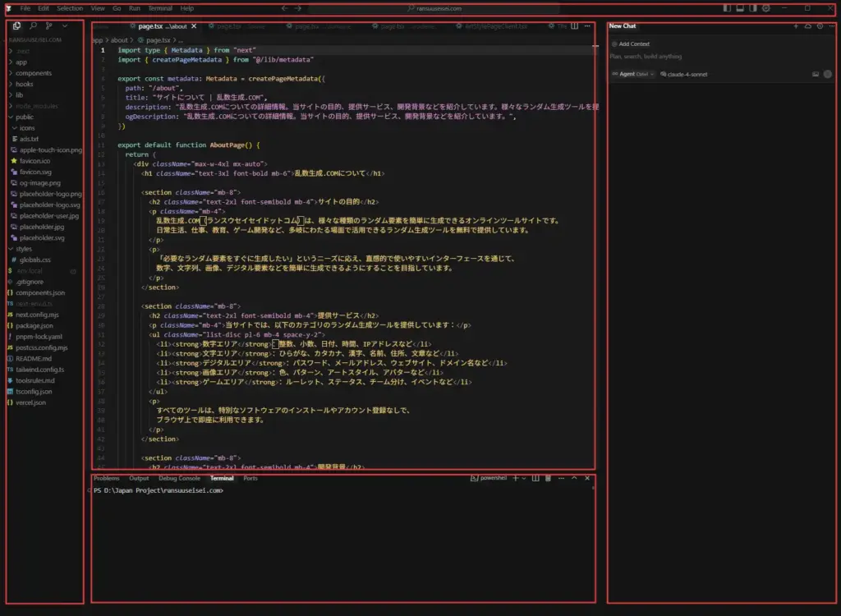This screenshot has height=616, width=841.
Task: Open the File menu
Action: (x=25, y=8)
